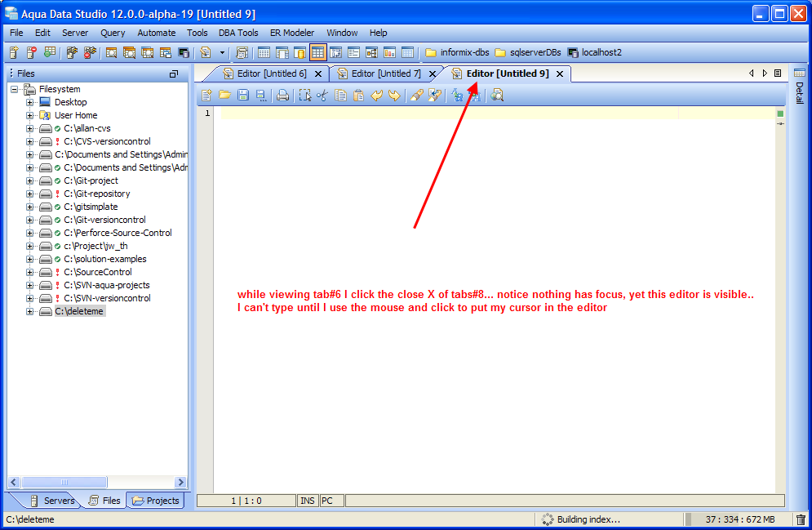
Task: Show the editor tab list button
Action: (777, 73)
